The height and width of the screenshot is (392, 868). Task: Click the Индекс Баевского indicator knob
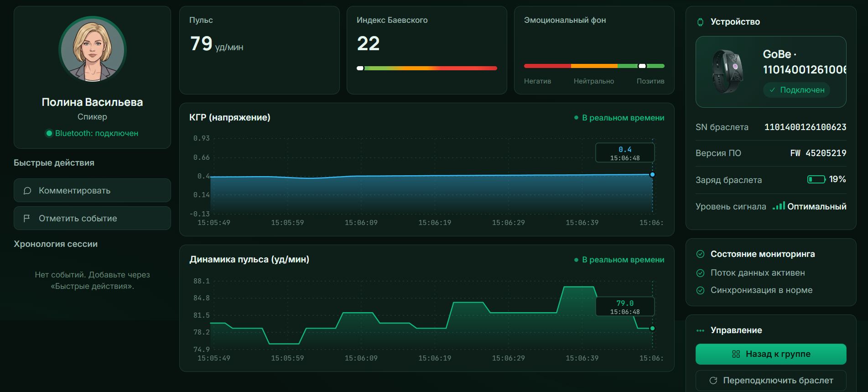360,68
